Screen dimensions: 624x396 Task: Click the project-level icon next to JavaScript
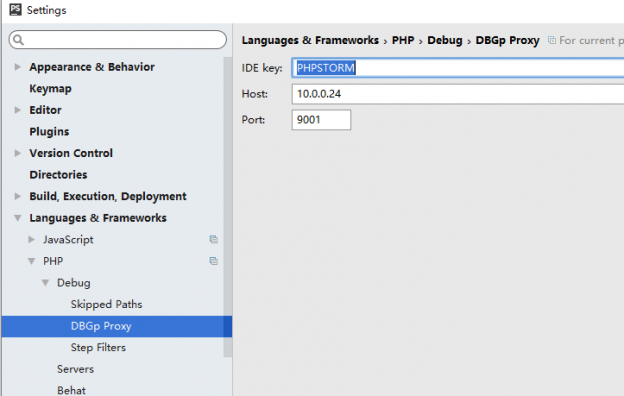(x=214, y=239)
